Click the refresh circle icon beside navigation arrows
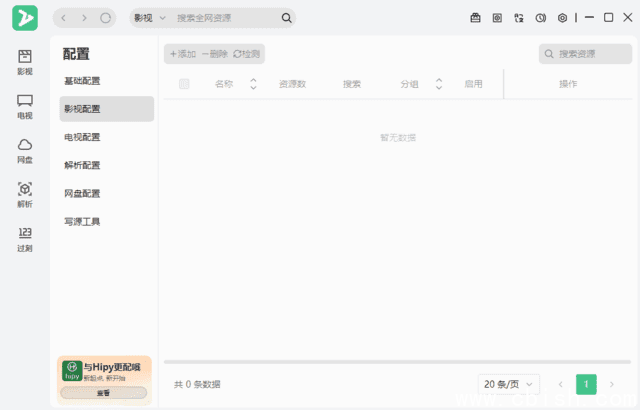The width and height of the screenshot is (640, 410). pyautogui.click(x=106, y=18)
